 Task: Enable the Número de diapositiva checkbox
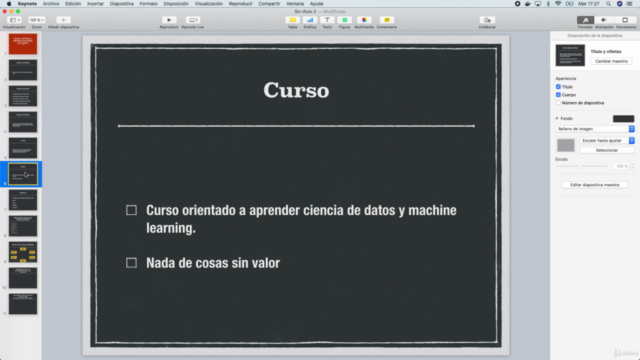pos(558,103)
